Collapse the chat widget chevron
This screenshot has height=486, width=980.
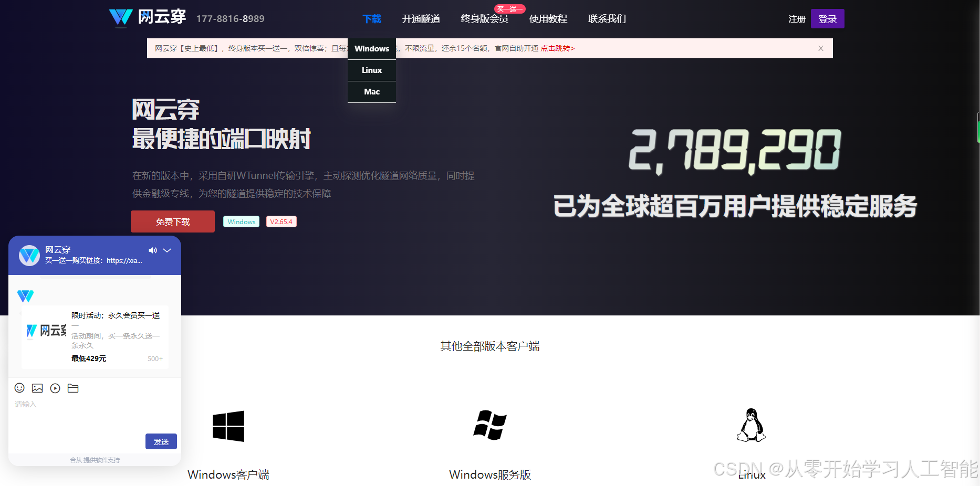pyautogui.click(x=167, y=250)
